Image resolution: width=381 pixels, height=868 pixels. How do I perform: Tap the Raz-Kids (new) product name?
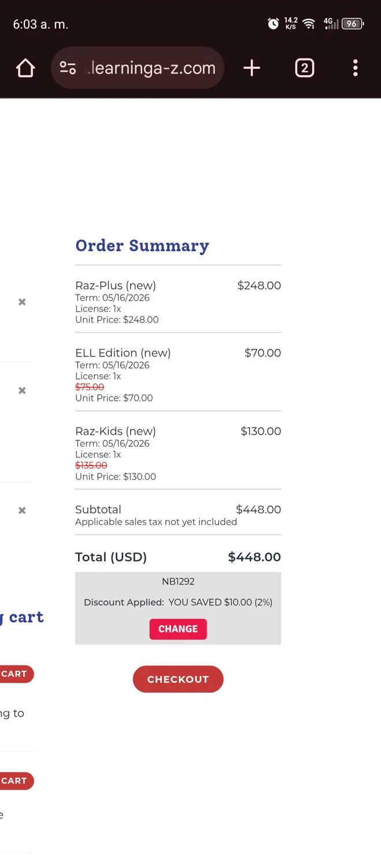coord(116,431)
